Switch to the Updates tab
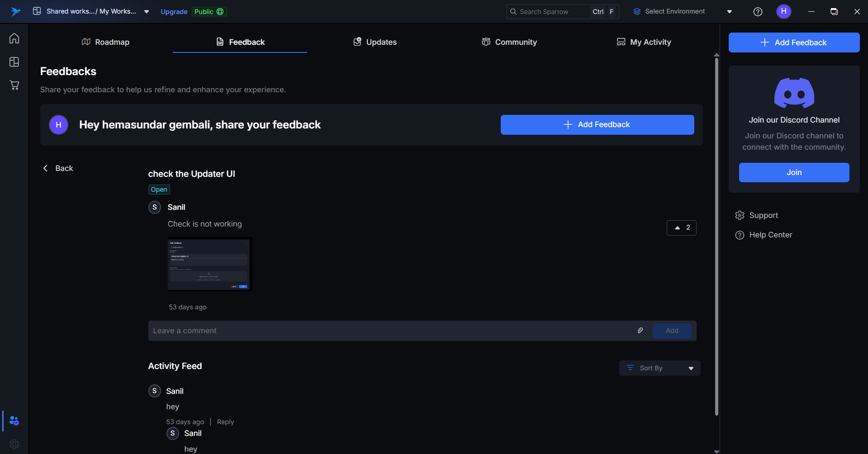Image resolution: width=868 pixels, height=454 pixels. (x=375, y=42)
